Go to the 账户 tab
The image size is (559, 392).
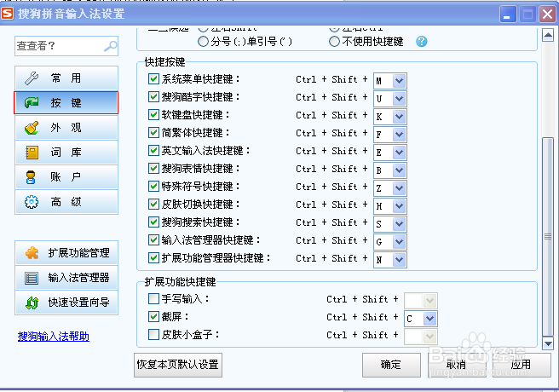pos(66,177)
